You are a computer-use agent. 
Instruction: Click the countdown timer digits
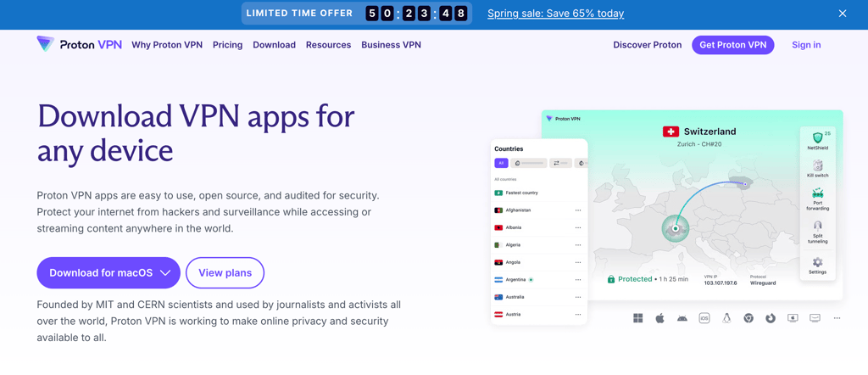[416, 14]
